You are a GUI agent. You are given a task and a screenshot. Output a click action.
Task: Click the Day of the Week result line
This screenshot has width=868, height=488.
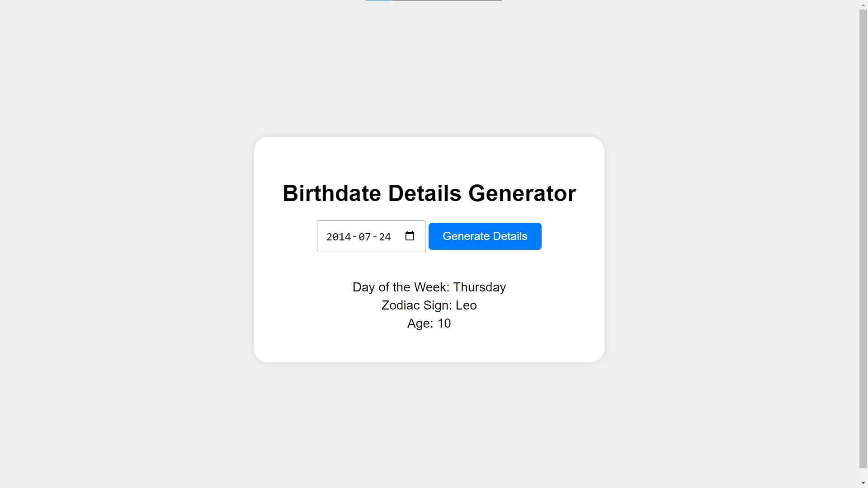(x=429, y=287)
